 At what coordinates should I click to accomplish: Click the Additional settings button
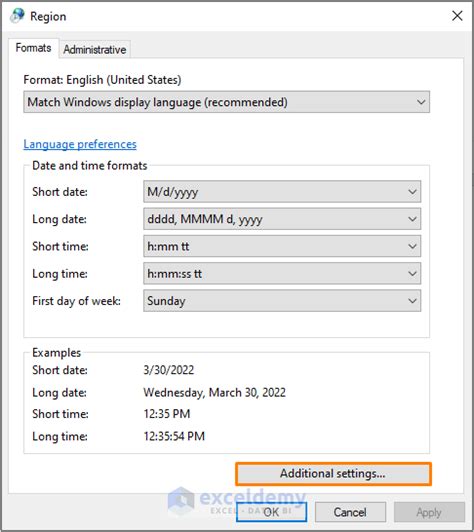(x=333, y=474)
